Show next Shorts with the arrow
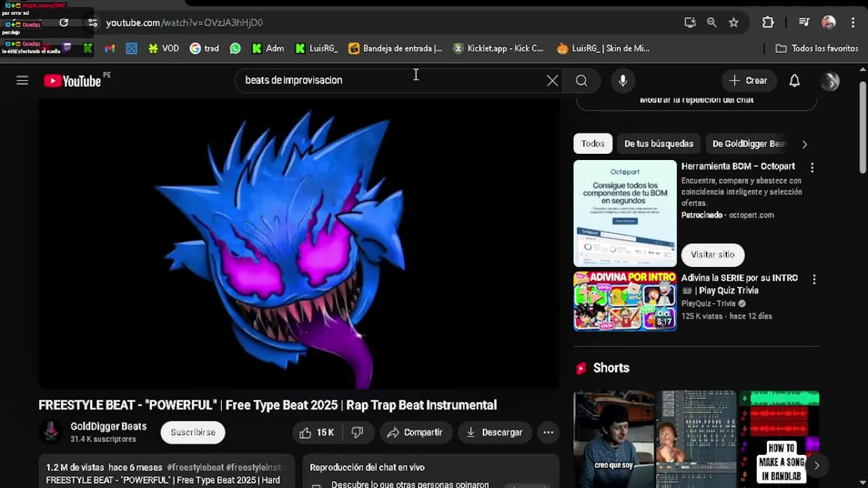The width and height of the screenshot is (868, 488). pyautogui.click(x=816, y=466)
